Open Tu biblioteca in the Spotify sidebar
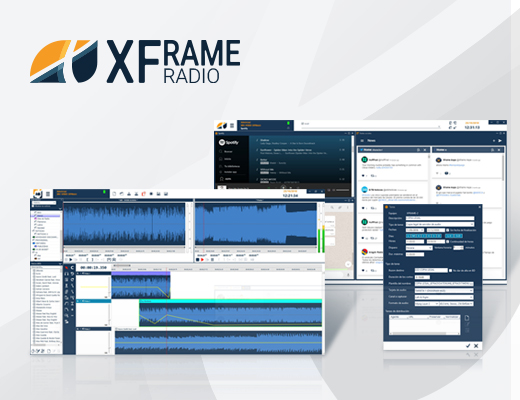This screenshot has width=520, height=400. tap(229, 166)
